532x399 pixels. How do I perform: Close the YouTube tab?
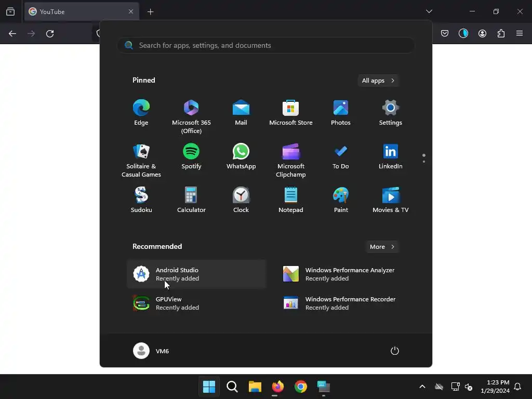(131, 11)
